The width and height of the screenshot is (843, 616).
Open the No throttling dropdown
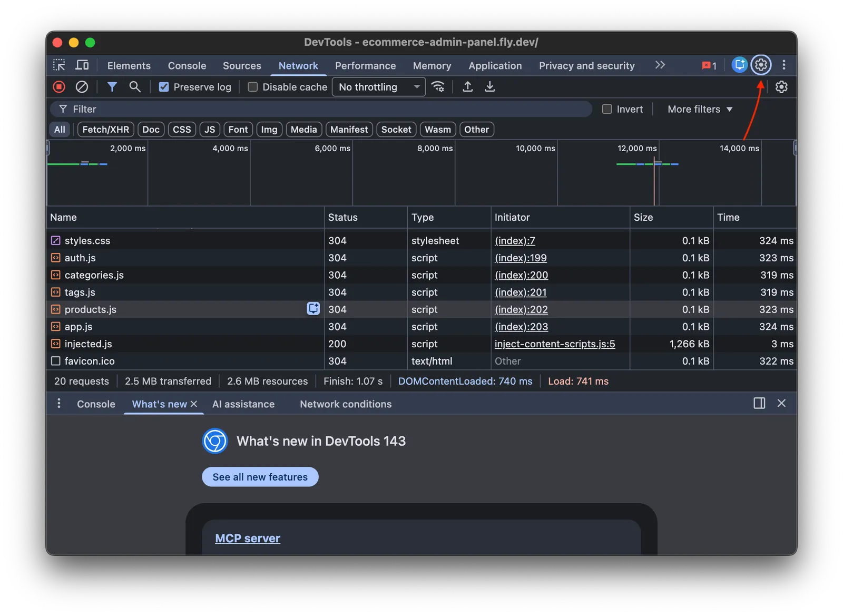[378, 87]
